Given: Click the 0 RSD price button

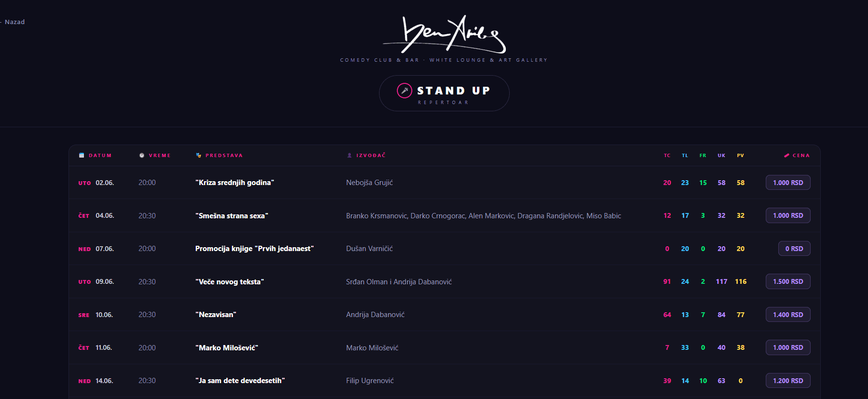Looking at the screenshot, I should click(x=794, y=249).
